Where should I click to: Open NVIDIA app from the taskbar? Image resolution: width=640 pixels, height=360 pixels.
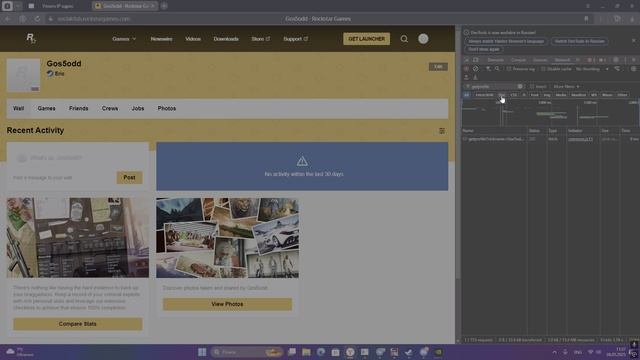click(x=438, y=352)
